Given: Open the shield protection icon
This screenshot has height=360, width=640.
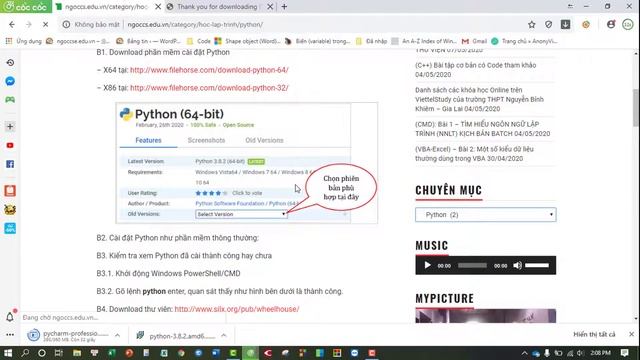Looking at the screenshot, I should (x=549, y=24).
